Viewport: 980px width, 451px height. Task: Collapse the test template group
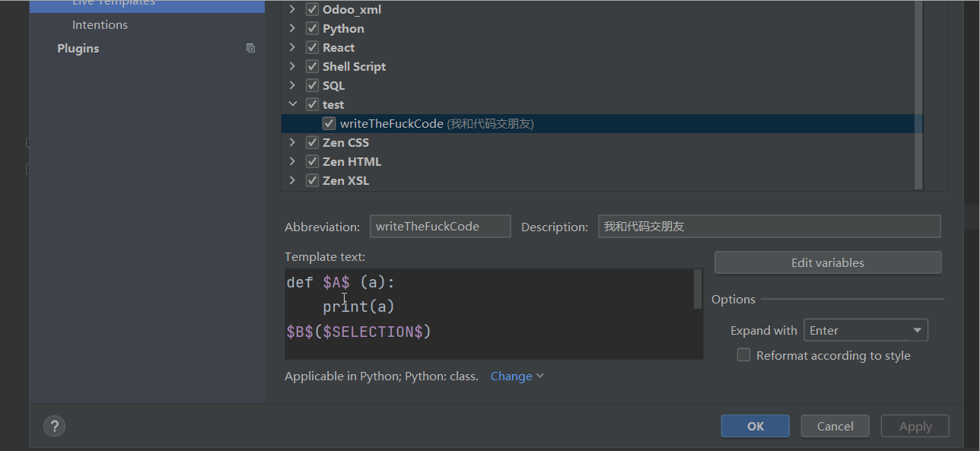[292, 104]
